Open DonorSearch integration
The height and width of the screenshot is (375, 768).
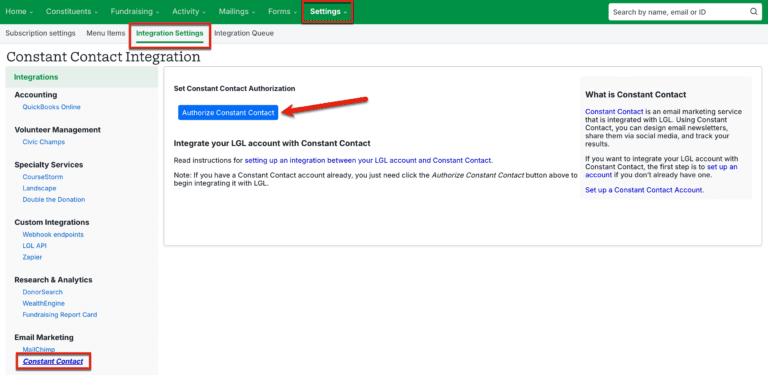(x=43, y=292)
